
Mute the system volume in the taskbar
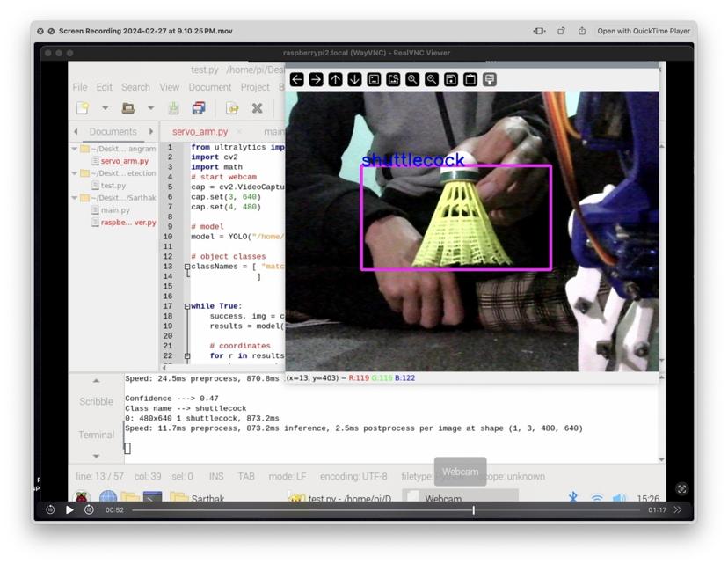pos(621,496)
